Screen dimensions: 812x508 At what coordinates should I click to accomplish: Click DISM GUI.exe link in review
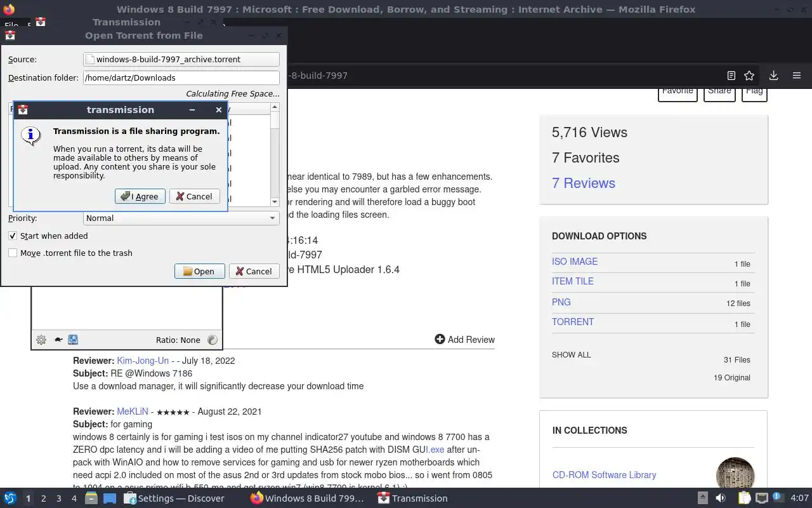coord(435,450)
